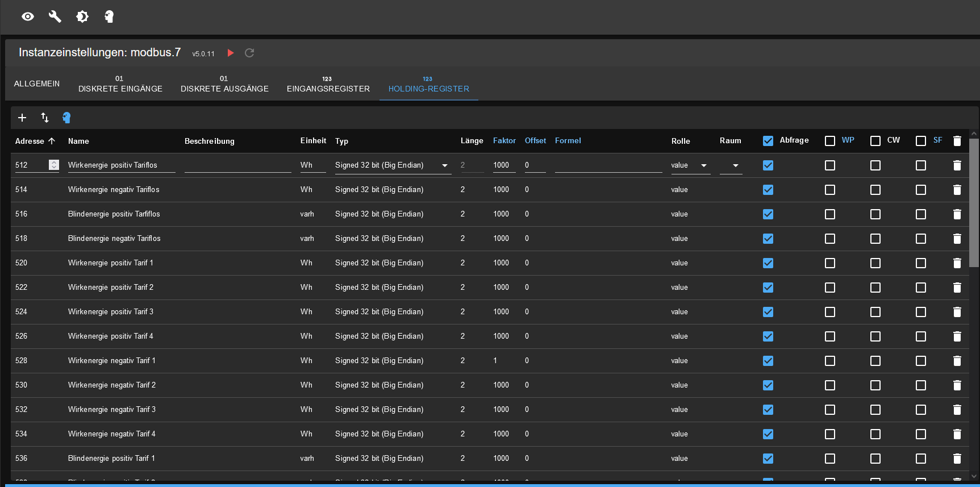Image resolution: width=980 pixels, height=487 pixels.
Task: Delete row 524 with trash icon
Action: pos(957,312)
